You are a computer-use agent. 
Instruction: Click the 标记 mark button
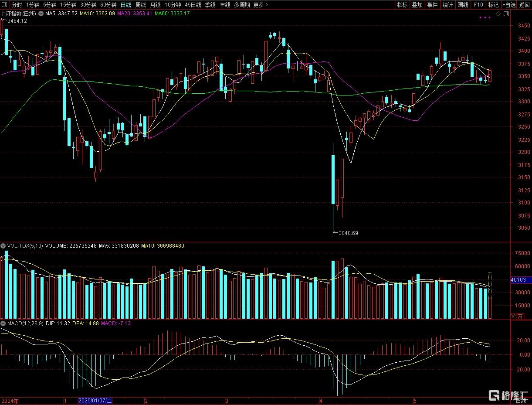[493, 5]
